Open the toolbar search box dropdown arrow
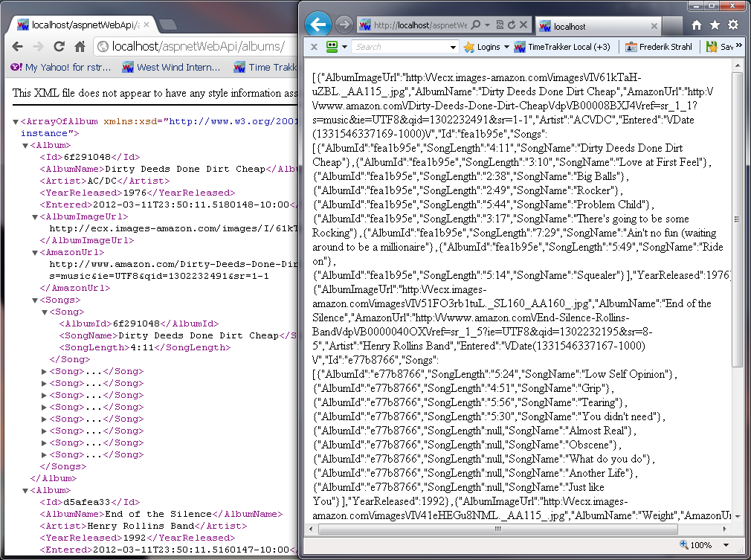751x560 pixels. (x=454, y=47)
